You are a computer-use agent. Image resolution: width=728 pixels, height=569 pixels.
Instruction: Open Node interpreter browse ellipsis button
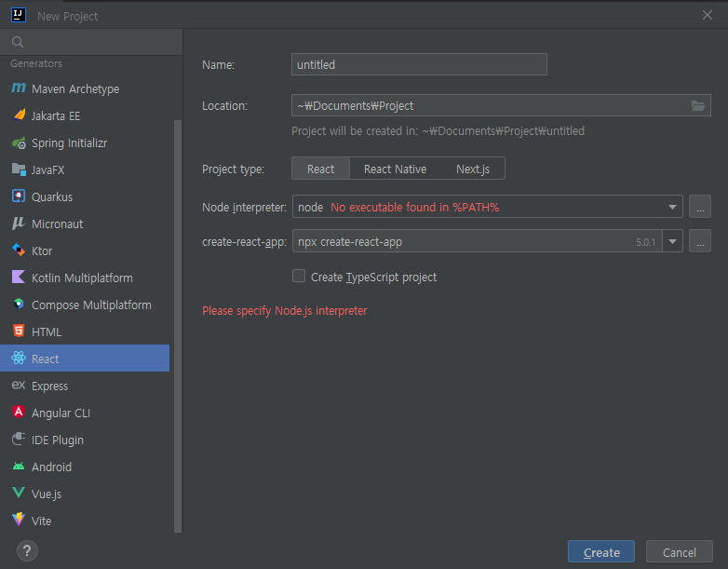[700, 207]
